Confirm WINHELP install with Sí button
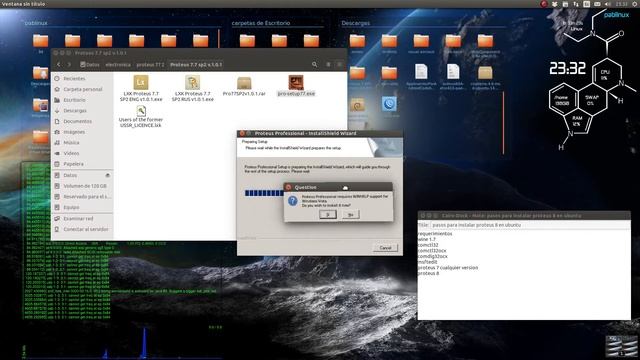The image size is (640, 360). click(328, 214)
